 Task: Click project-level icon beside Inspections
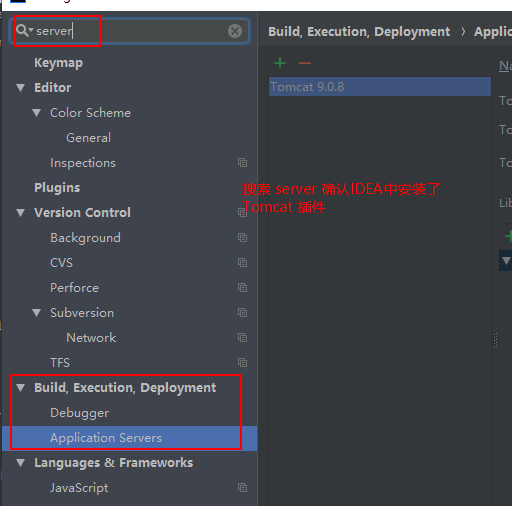pyautogui.click(x=242, y=163)
